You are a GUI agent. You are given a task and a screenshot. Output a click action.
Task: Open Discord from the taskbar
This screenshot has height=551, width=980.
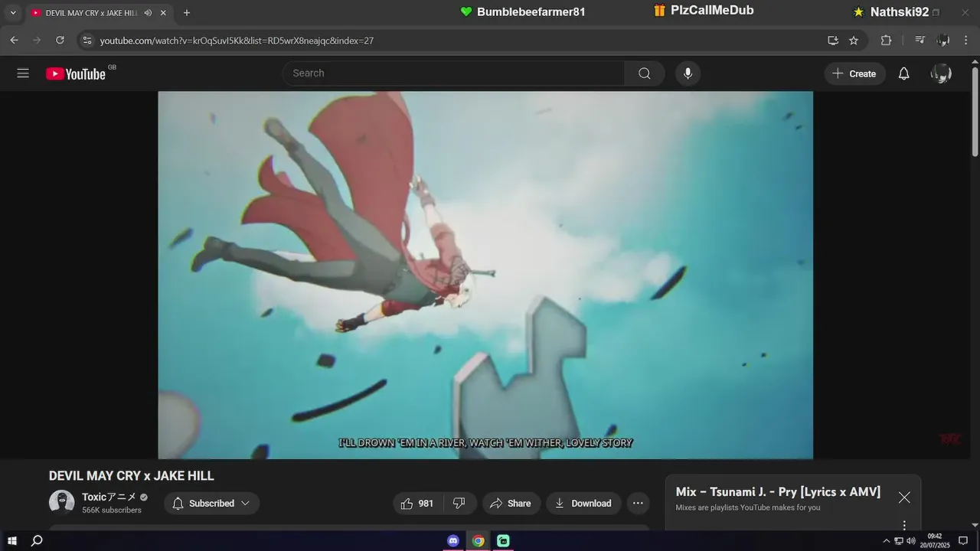point(453,541)
